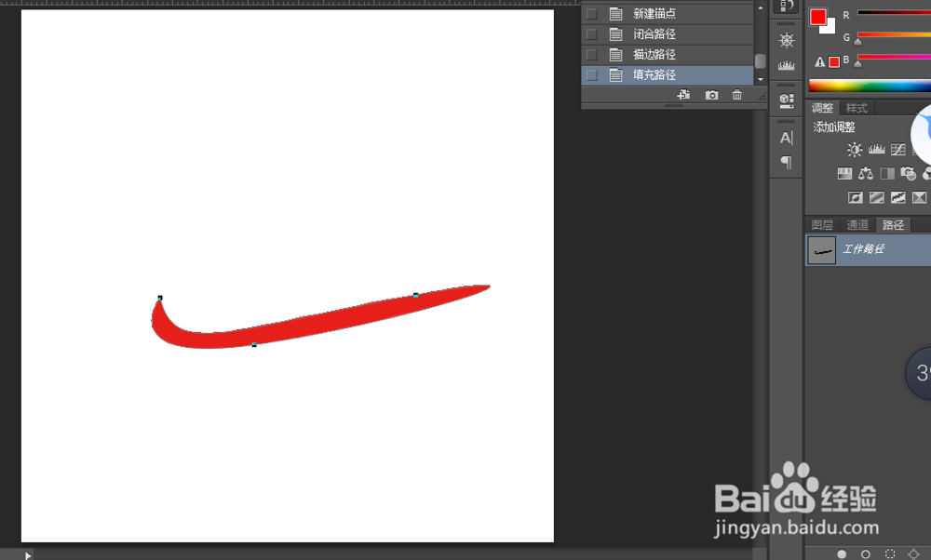This screenshot has width=931, height=560.
Task: Click the top-left anchor point on swoosh path
Action: pos(160,298)
